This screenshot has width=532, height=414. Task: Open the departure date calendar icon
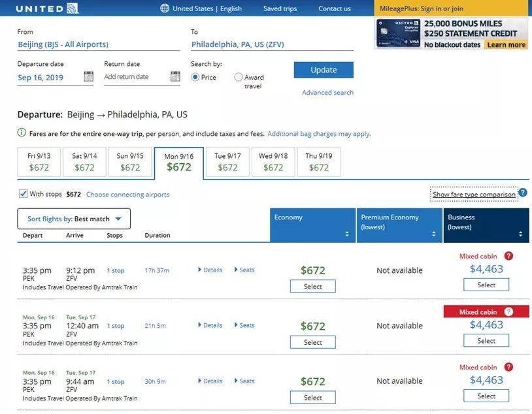(x=89, y=77)
